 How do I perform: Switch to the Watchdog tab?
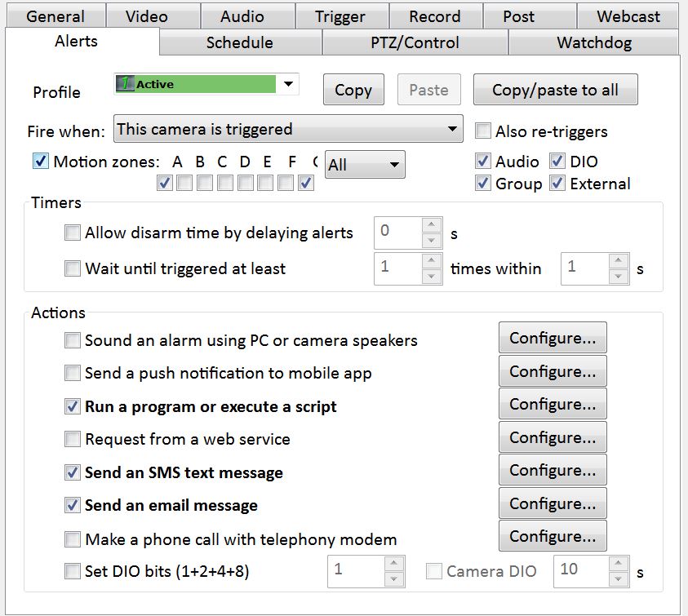click(x=594, y=42)
